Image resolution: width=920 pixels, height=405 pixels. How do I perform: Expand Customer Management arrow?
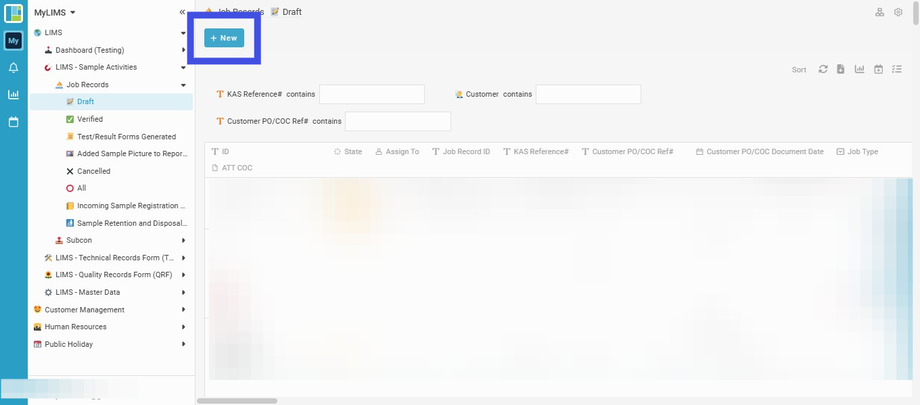[x=184, y=309]
